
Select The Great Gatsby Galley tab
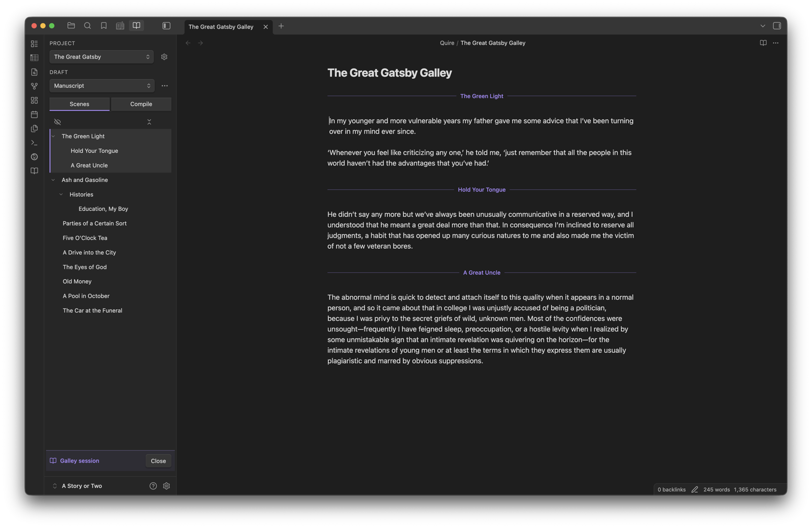[x=221, y=26]
